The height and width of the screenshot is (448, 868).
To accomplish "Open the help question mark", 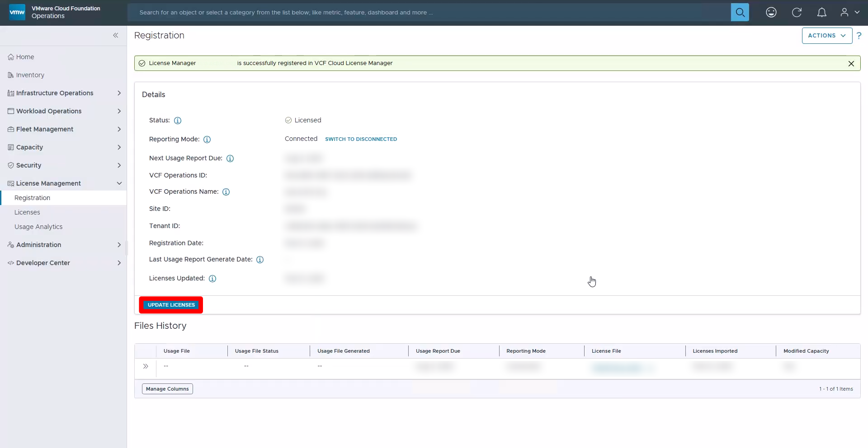I will point(859,36).
